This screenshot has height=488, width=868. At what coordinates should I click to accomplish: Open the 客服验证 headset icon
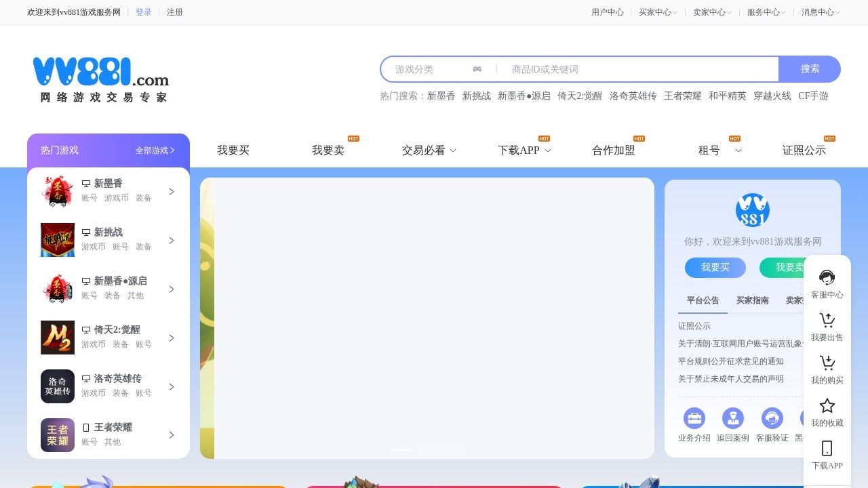[772, 418]
